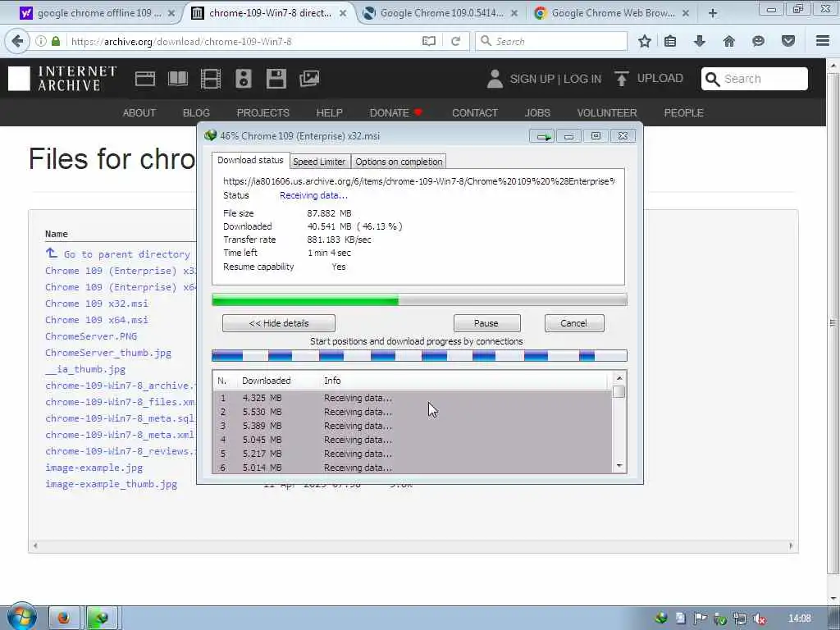
Task: Open the Internet Archive Software floppy icon
Action: point(276,79)
